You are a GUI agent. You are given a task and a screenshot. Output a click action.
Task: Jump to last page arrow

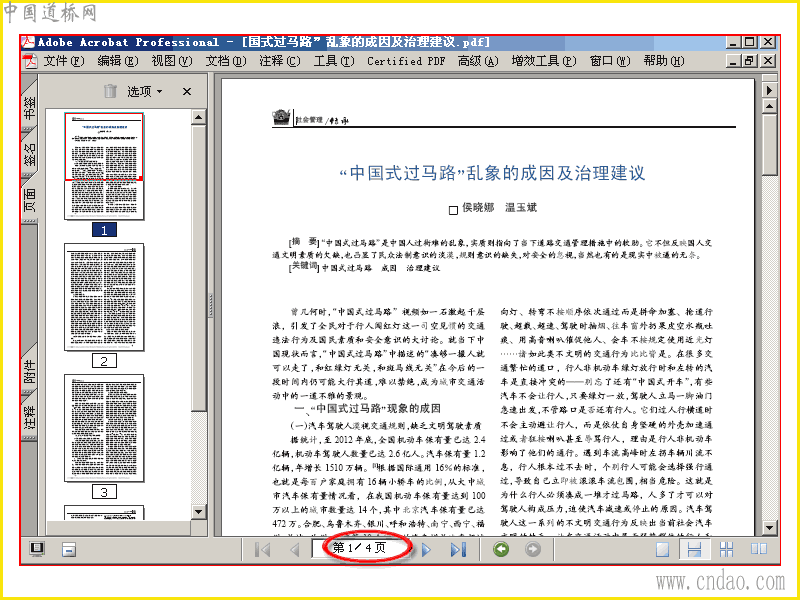coord(458,549)
